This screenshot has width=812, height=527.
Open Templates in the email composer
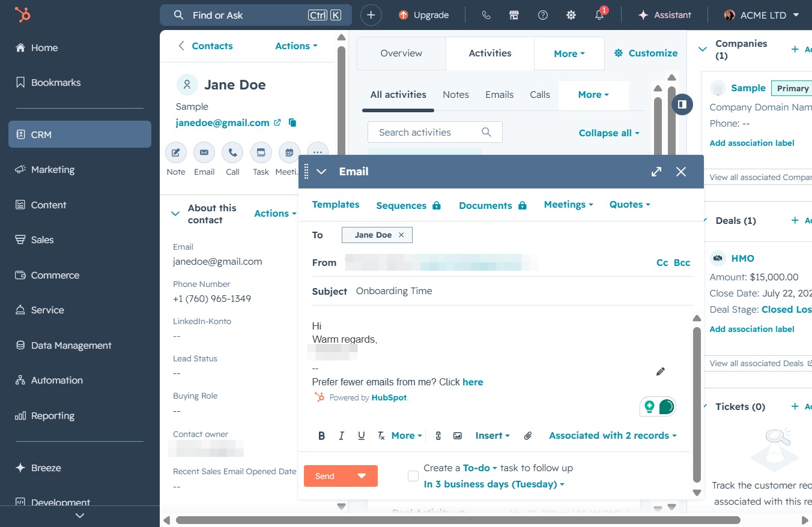(x=336, y=205)
